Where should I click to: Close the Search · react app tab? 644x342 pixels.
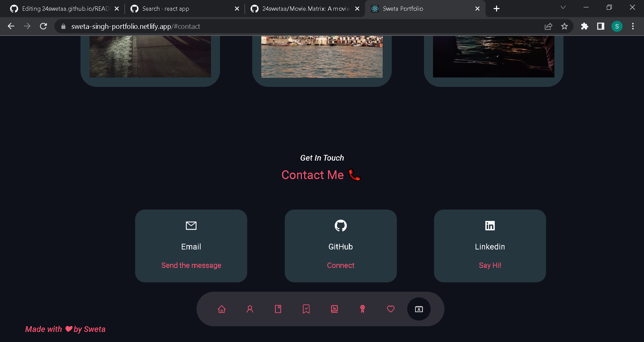click(x=237, y=9)
